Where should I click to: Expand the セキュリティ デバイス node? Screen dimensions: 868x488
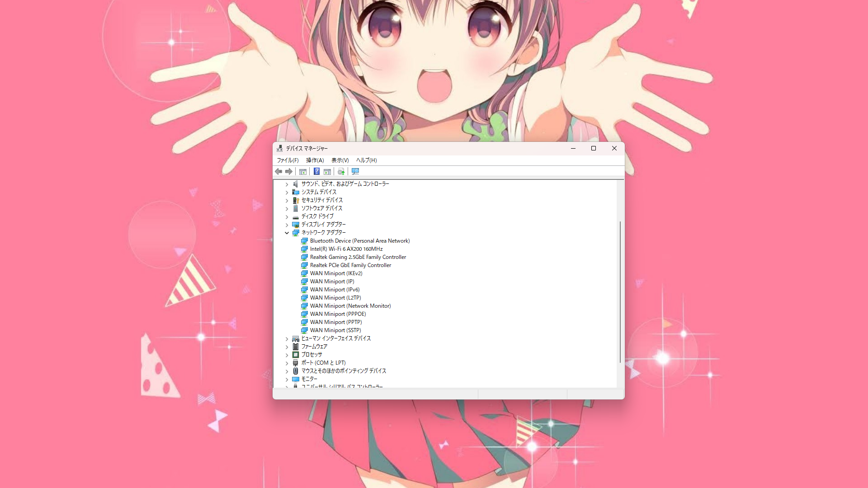click(287, 201)
